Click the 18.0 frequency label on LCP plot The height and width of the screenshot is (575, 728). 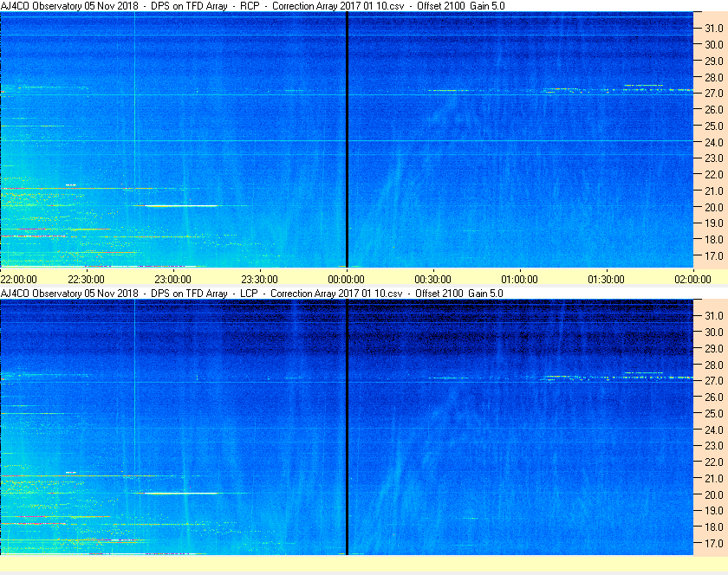pos(714,527)
